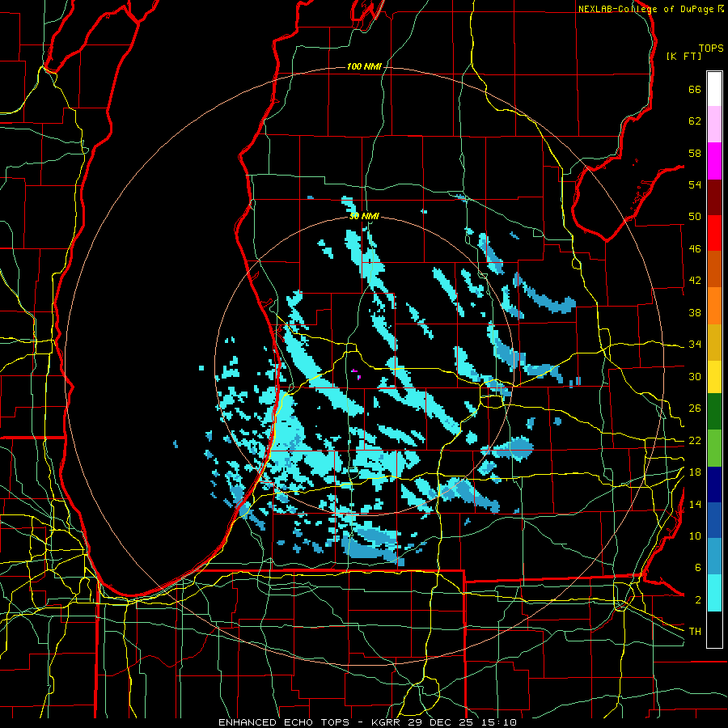Click the '50 NMI' range ring label
728x728 pixels.
tap(364, 216)
